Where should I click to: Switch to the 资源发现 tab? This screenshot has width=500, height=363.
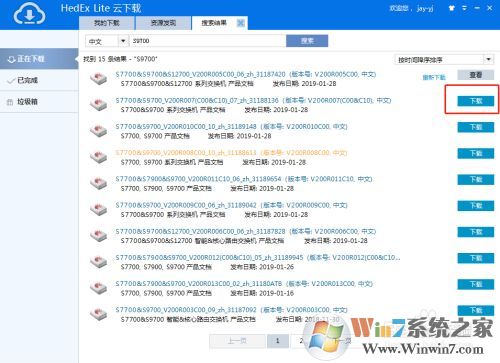pyautogui.click(x=163, y=23)
